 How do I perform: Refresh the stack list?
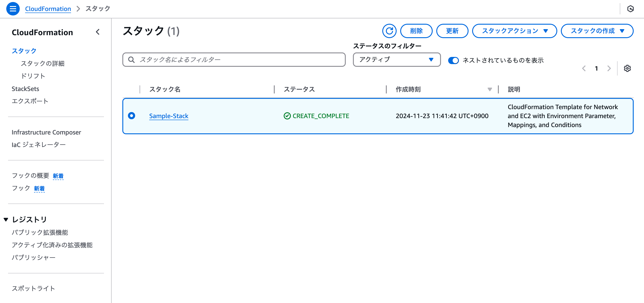(389, 31)
